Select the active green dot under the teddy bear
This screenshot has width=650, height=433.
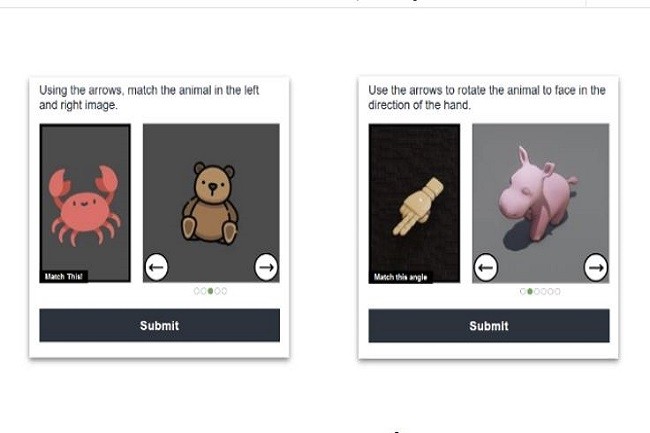point(210,291)
